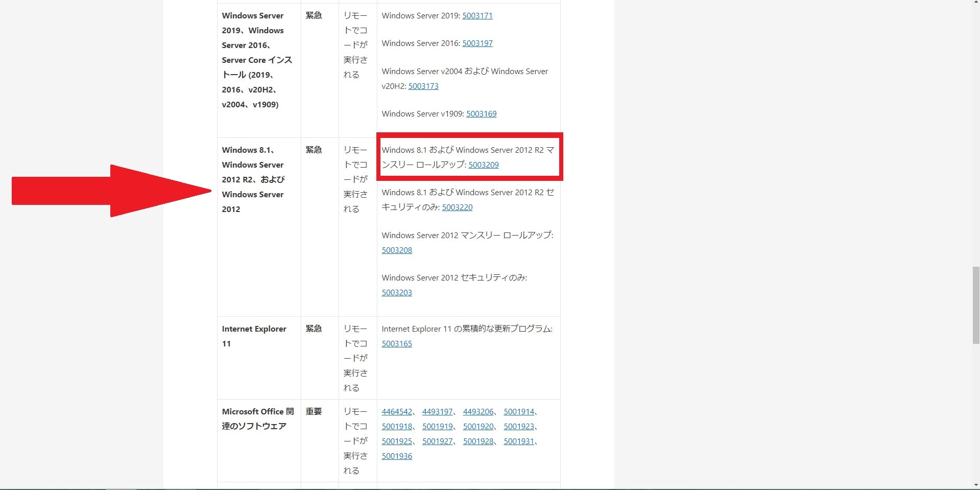
Task: Open Office KB link 4493206
Action: (x=478, y=412)
